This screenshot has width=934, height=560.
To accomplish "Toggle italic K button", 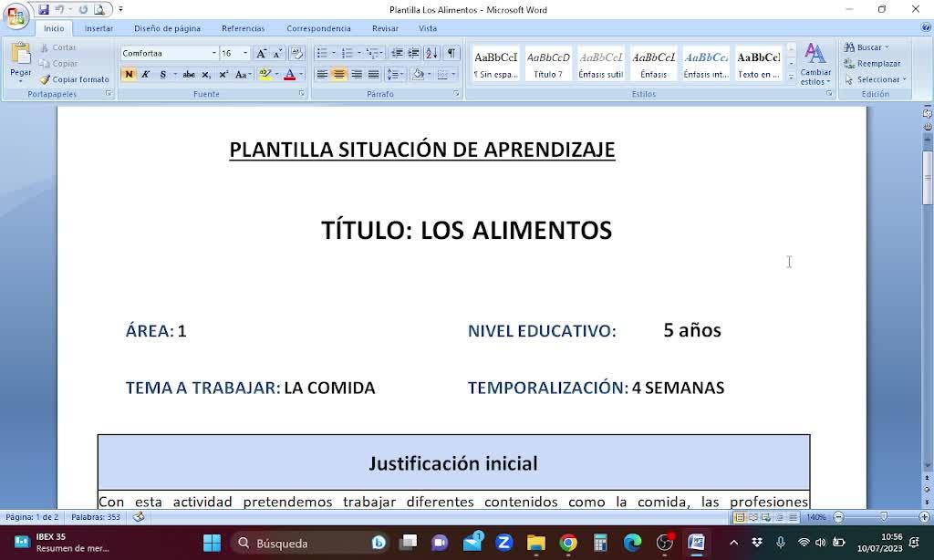I will tap(145, 75).
